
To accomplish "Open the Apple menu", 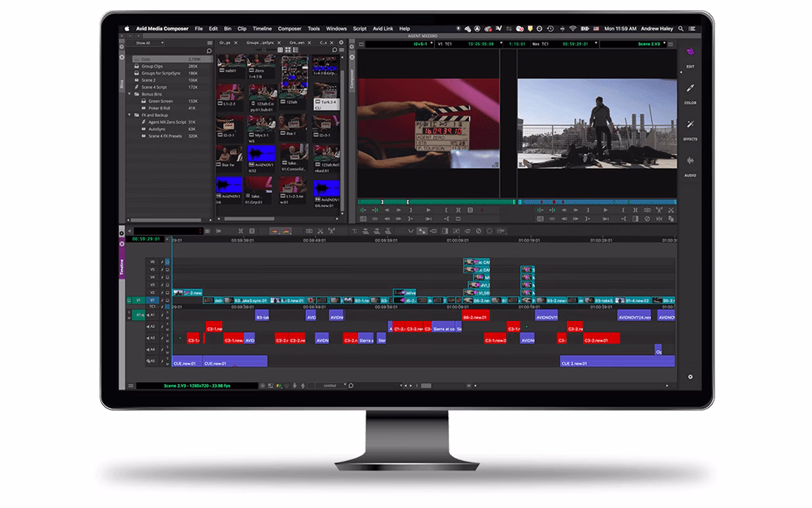I will pos(126,28).
